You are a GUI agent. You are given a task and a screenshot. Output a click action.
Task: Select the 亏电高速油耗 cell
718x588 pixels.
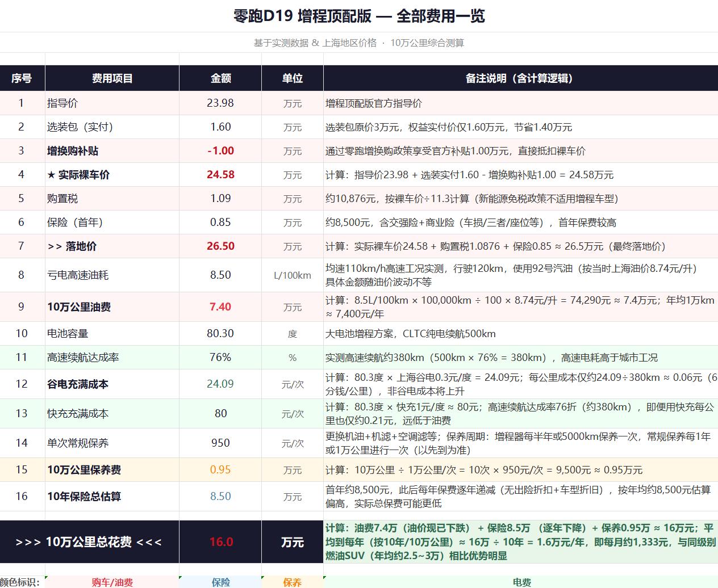coord(112,275)
